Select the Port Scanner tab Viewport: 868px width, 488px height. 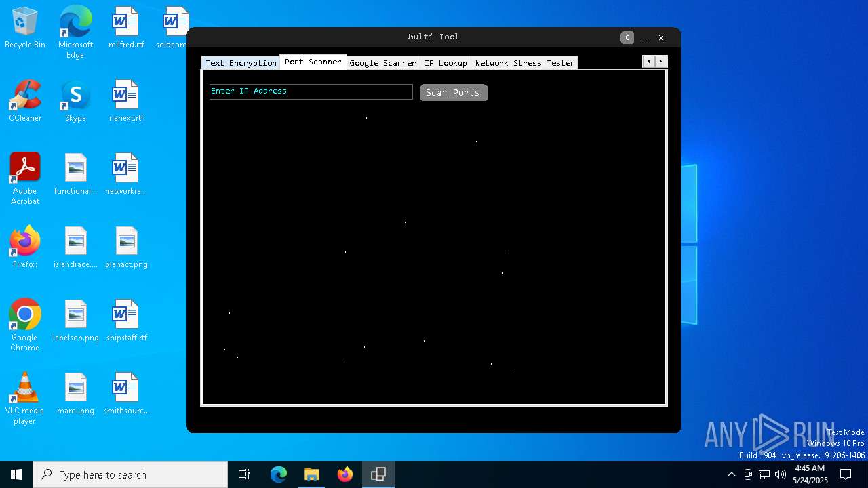coord(313,62)
